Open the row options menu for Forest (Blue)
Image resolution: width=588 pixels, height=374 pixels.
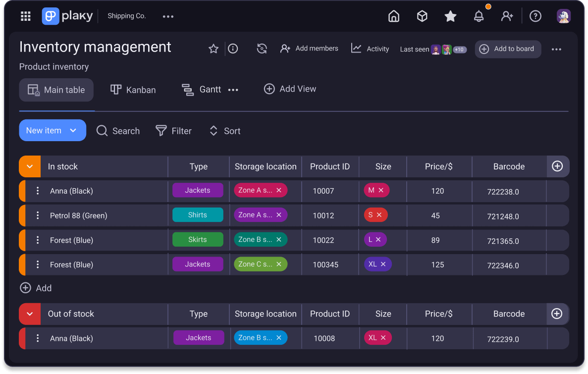38,240
